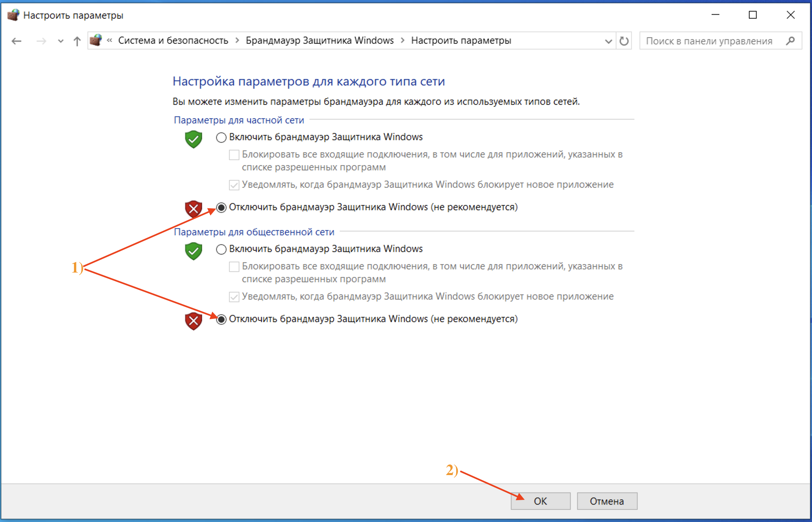Select disable firewall for the public network
Screen dimensions: 812x522
[221, 319]
